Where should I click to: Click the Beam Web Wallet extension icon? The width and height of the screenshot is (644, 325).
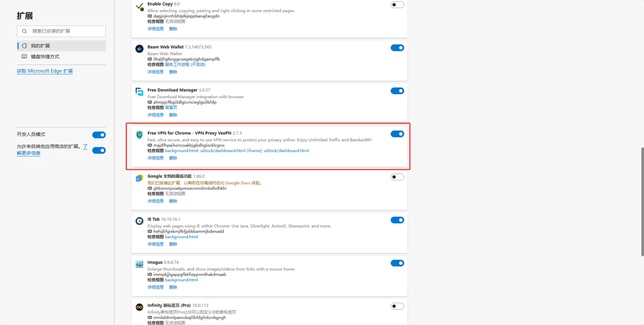coord(140,49)
